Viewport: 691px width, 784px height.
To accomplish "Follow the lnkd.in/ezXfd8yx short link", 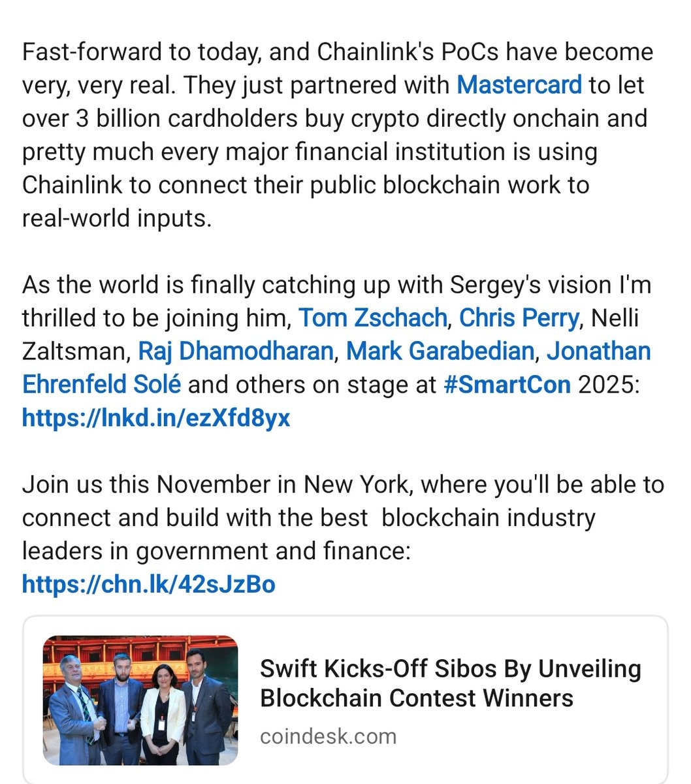I will [x=156, y=417].
